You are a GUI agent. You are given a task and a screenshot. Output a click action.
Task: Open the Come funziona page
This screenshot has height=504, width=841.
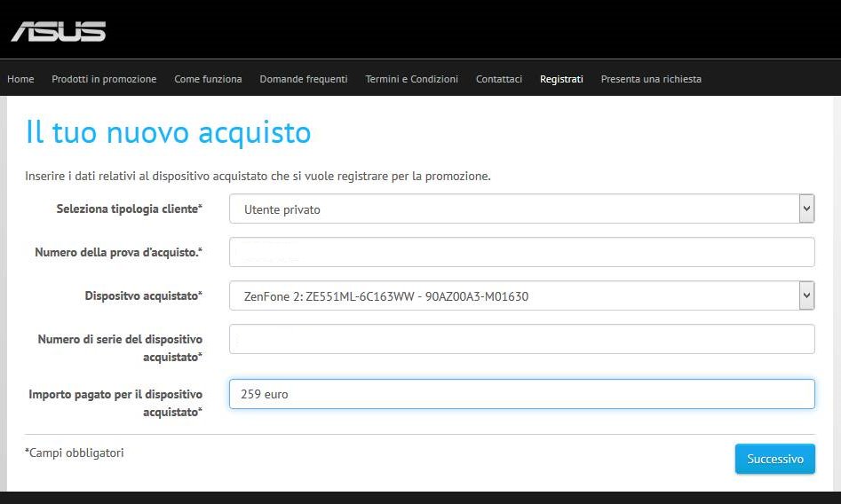[208, 79]
